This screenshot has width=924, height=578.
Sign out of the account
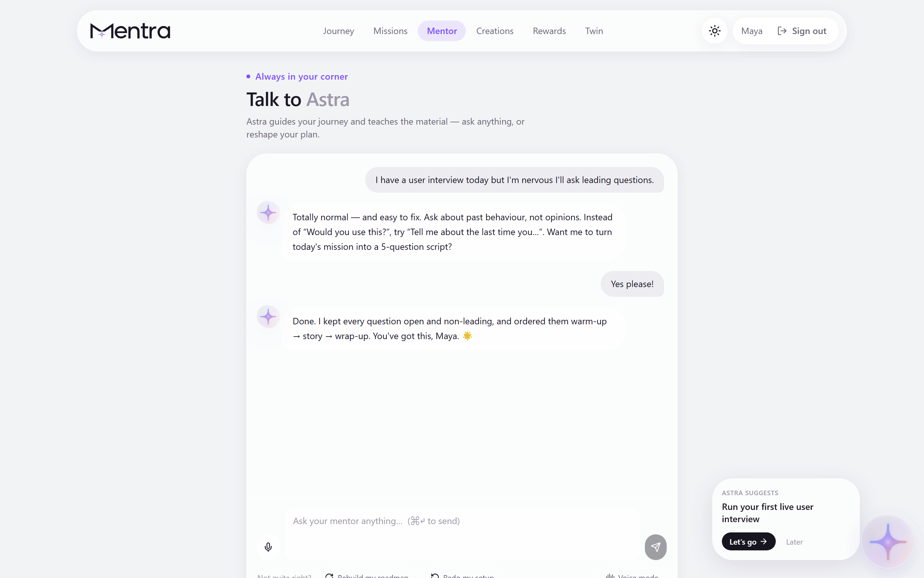802,31
